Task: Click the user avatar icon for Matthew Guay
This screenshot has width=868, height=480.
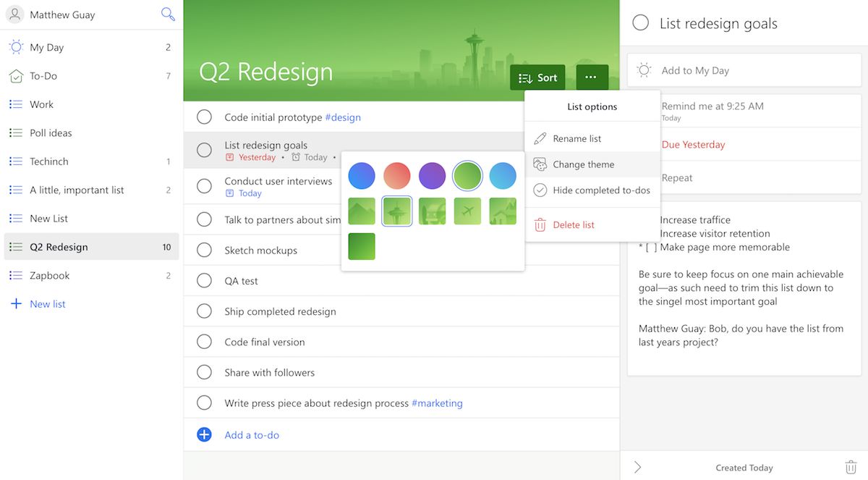Action: (x=14, y=14)
